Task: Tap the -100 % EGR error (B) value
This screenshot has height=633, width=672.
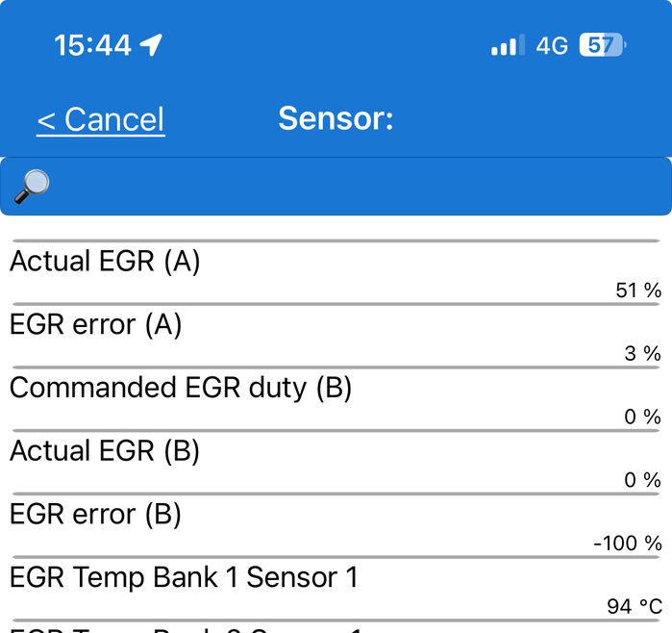Action: coord(628,544)
